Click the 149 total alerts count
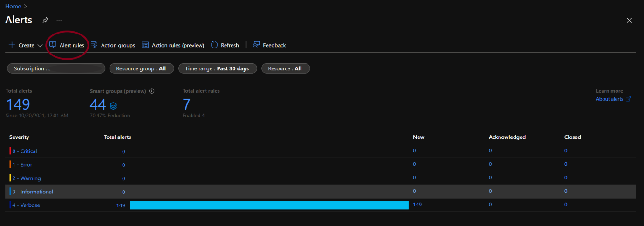 [x=18, y=104]
